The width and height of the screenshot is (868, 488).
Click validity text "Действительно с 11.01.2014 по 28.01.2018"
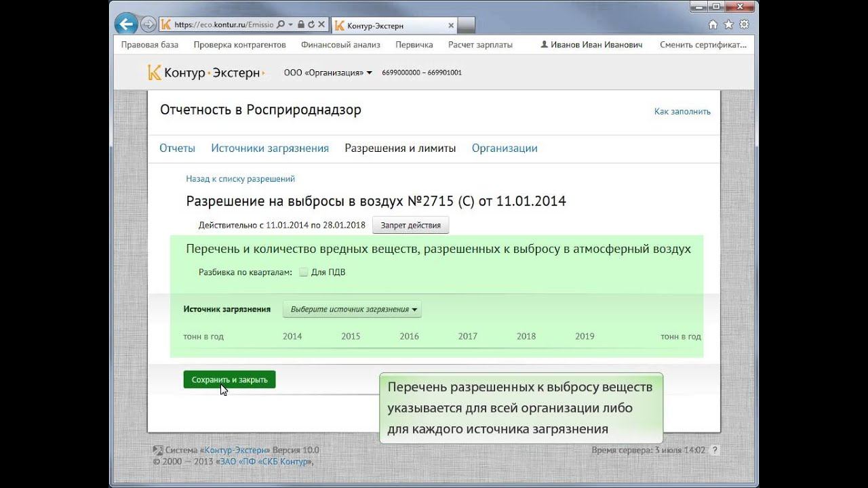coord(282,225)
